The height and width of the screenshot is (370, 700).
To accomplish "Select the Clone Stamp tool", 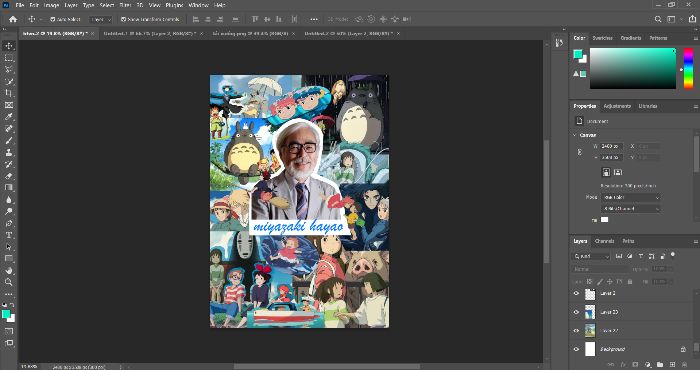I will [x=9, y=152].
